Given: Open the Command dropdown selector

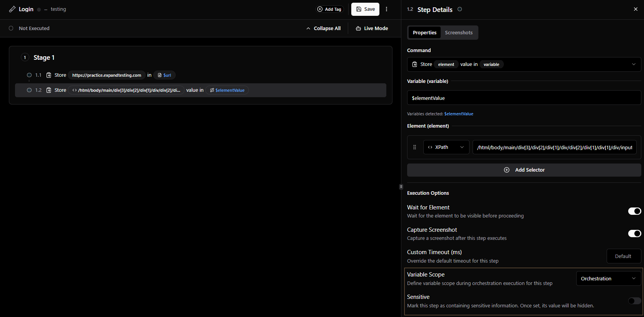Looking at the screenshot, I should 524,64.
